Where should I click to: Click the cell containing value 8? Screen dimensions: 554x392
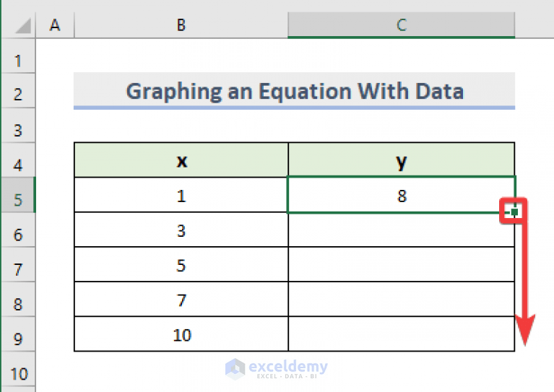click(402, 195)
